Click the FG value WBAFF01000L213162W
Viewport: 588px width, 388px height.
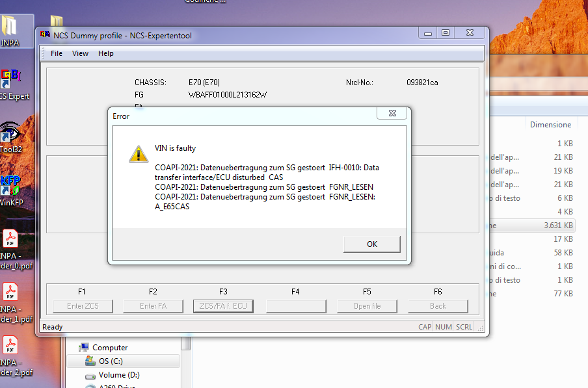(x=227, y=95)
